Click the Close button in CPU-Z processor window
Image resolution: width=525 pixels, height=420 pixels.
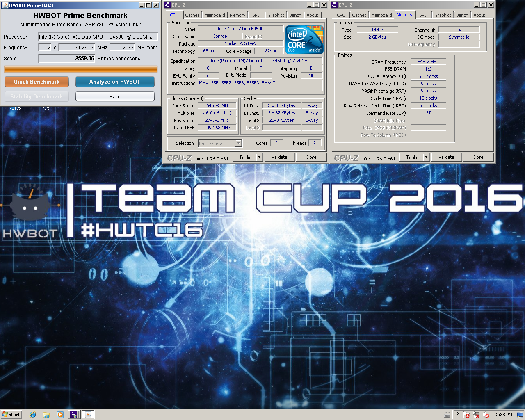coord(311,157)
